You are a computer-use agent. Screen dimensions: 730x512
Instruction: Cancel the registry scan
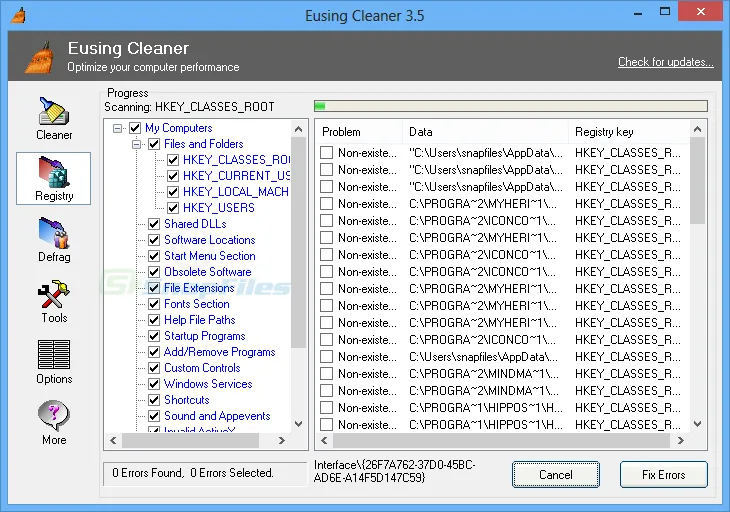coord(556,475)
